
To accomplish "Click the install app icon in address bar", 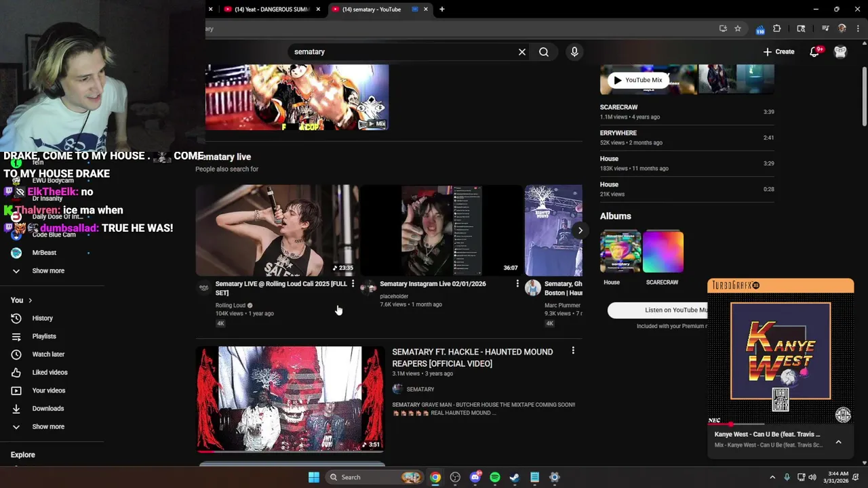I will click(x=723, y=28).
